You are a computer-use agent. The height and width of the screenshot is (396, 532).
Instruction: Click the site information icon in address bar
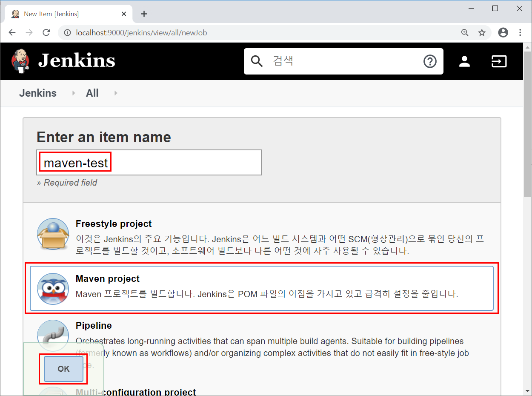tap(67, 33)
